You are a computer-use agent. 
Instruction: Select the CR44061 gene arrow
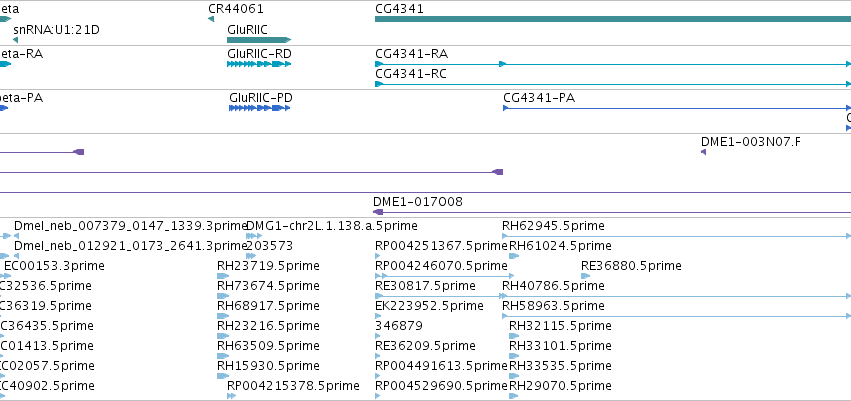tap(211, 19)
